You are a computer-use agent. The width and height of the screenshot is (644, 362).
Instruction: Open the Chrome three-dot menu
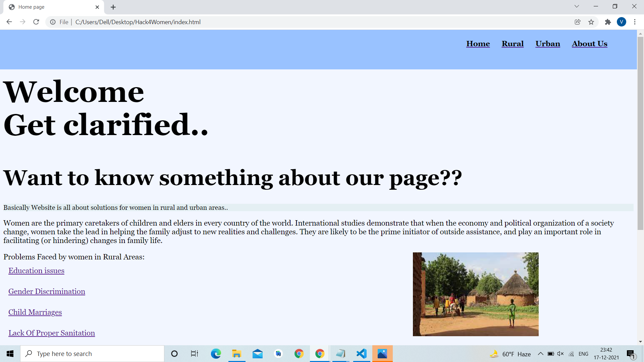tap(635, 22)
